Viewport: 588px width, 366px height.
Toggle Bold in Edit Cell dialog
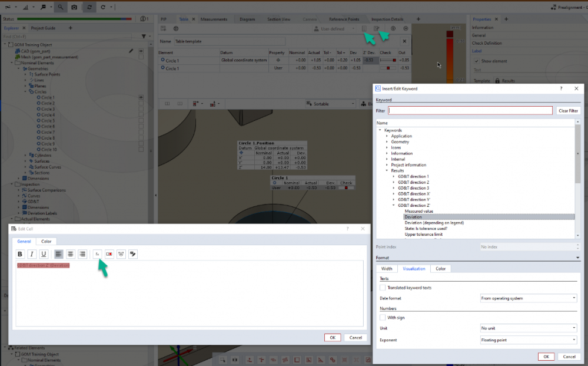coord(20,254)
